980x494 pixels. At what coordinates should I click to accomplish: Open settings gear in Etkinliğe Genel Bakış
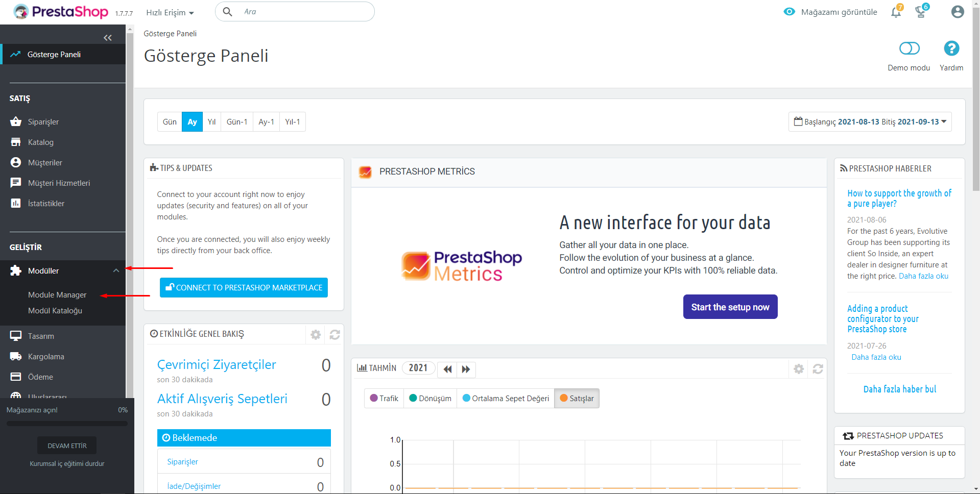coord(316,335)
